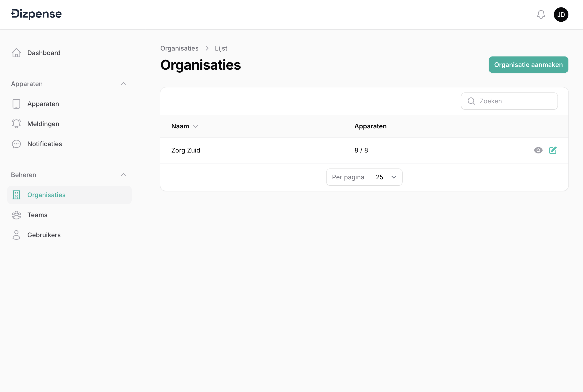
Task: Sort the table by the Naam column
Action: (184, 126)
